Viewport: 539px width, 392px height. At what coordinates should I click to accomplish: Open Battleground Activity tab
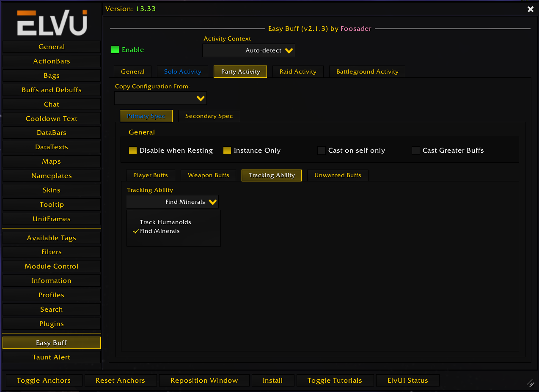click(x=367, y=71)
